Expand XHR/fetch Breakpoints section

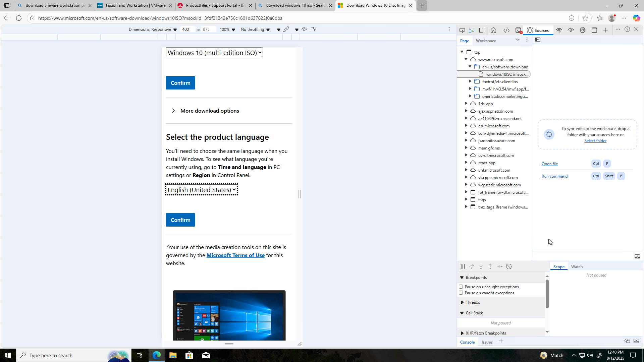pos(462,333)
